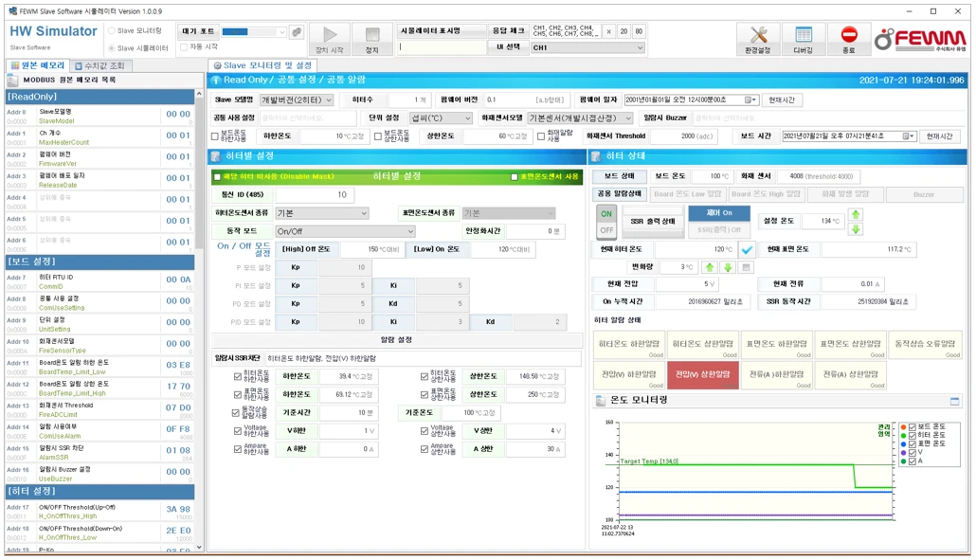Raise heater temperature with the 변화량 up arrow
976x560 pixels.
(x=710, y=267)
